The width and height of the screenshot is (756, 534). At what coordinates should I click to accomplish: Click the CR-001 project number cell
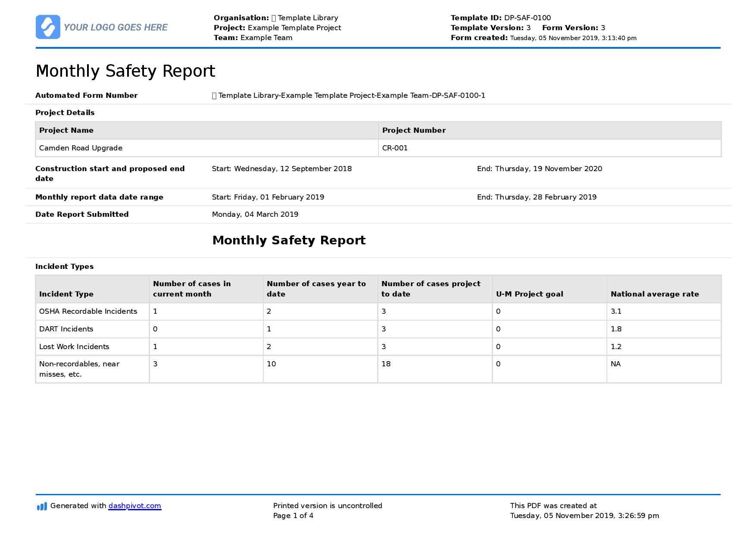395,147
